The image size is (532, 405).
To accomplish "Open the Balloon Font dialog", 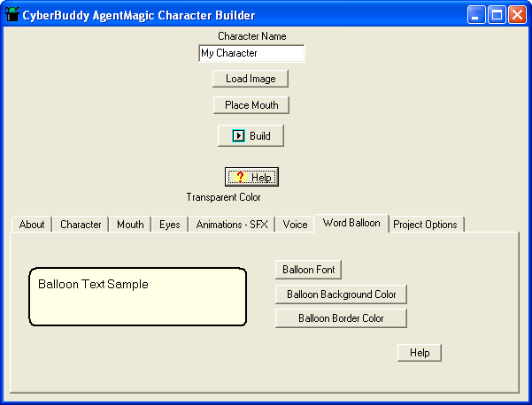I will click(x=308, y=270).
